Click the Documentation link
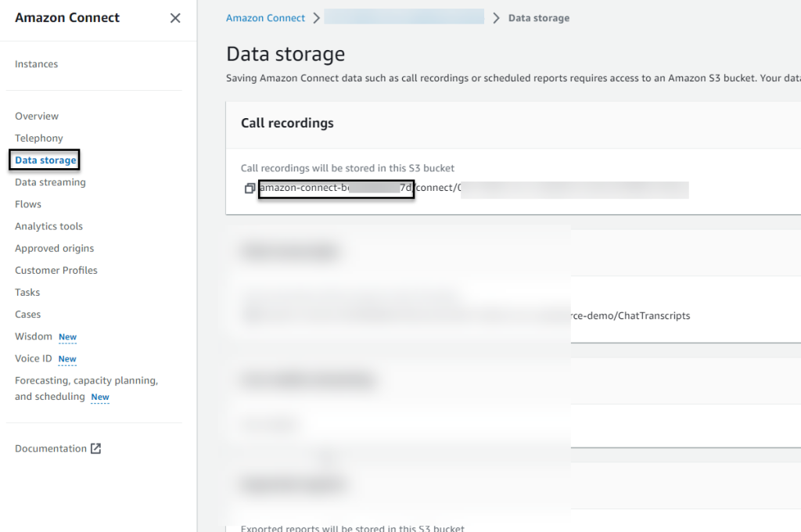The image size is (801, 532). point(51,448)
